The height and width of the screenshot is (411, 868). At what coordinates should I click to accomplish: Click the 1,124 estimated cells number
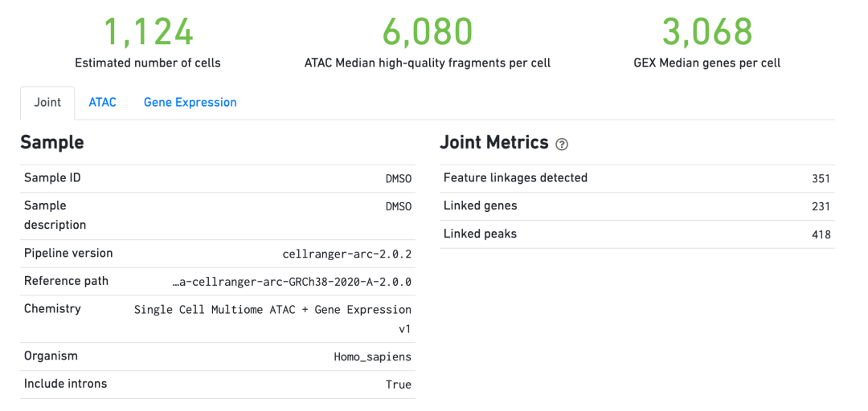tap(149, 32)
